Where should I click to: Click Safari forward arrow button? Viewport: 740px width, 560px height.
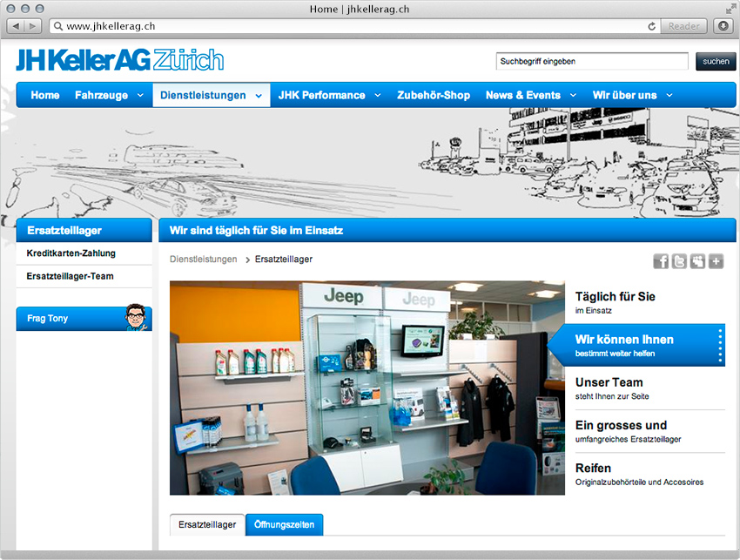(33, 26)
